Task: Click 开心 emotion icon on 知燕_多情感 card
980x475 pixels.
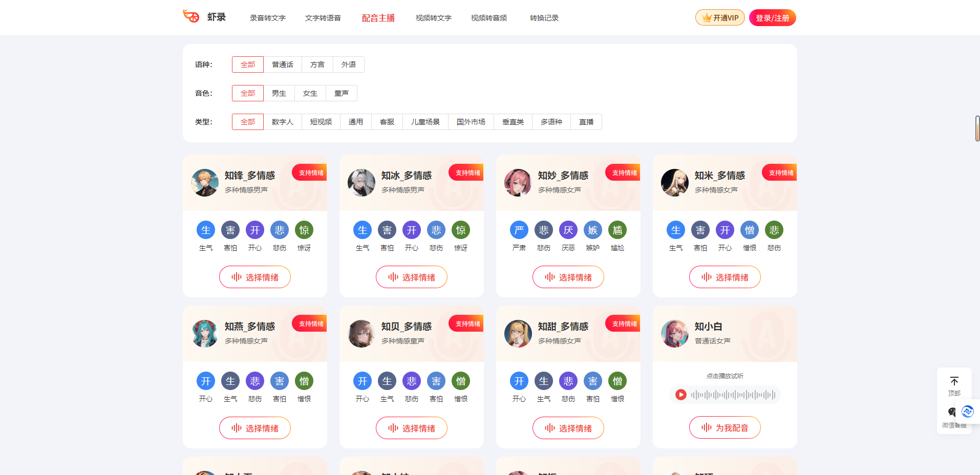Action: [x=206, y=381]
